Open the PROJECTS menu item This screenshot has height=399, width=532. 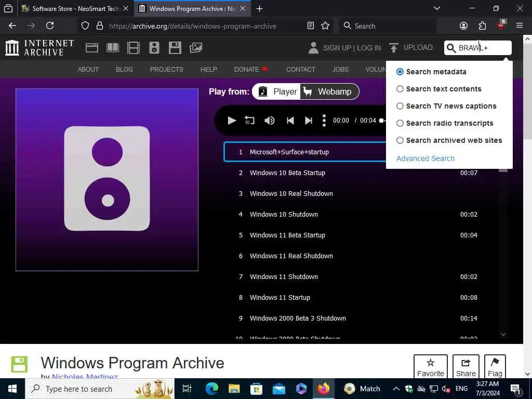click(167, 70)
